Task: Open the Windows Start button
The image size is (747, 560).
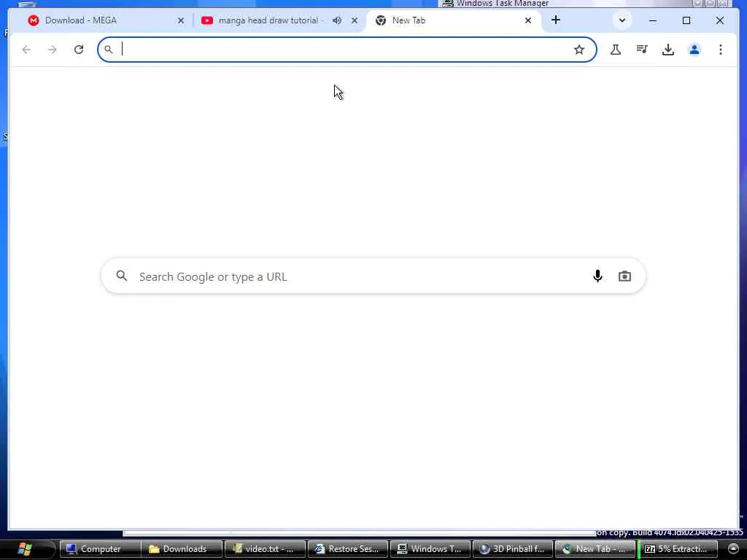Action: [26, 549]
